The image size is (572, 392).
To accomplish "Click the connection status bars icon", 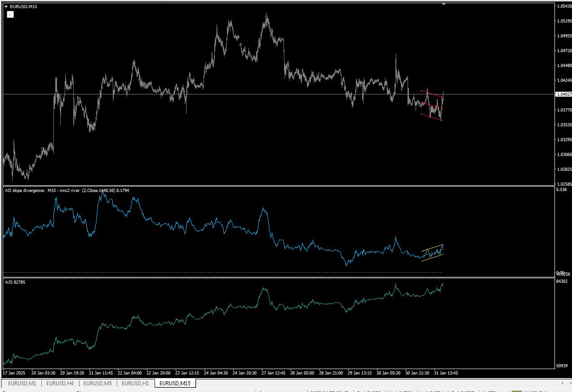I will click(517, 391).
